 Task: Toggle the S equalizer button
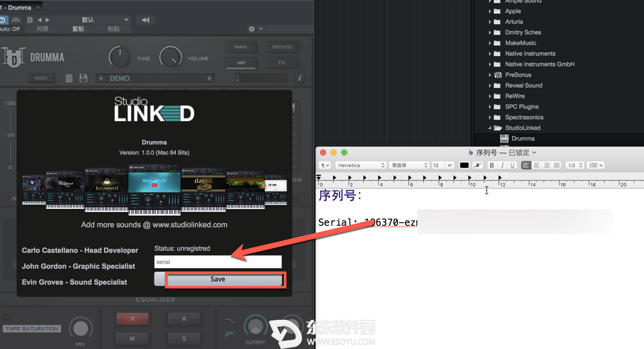(184, 338)
